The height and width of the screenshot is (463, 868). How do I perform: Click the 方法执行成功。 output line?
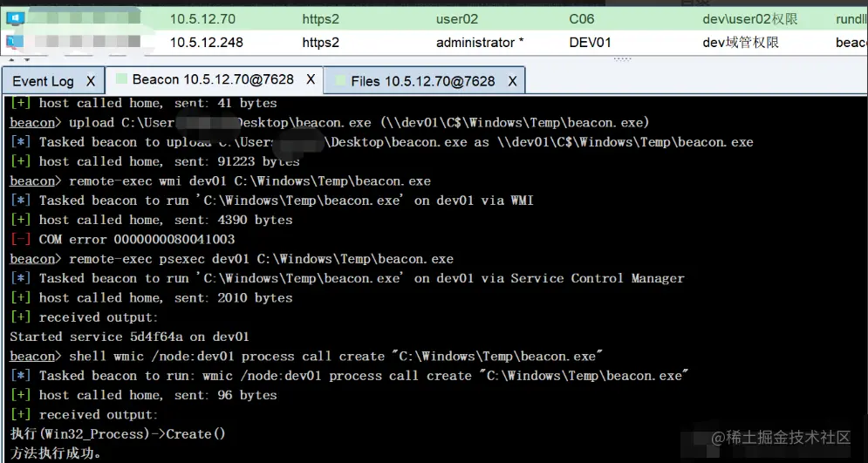coord(55,453)
